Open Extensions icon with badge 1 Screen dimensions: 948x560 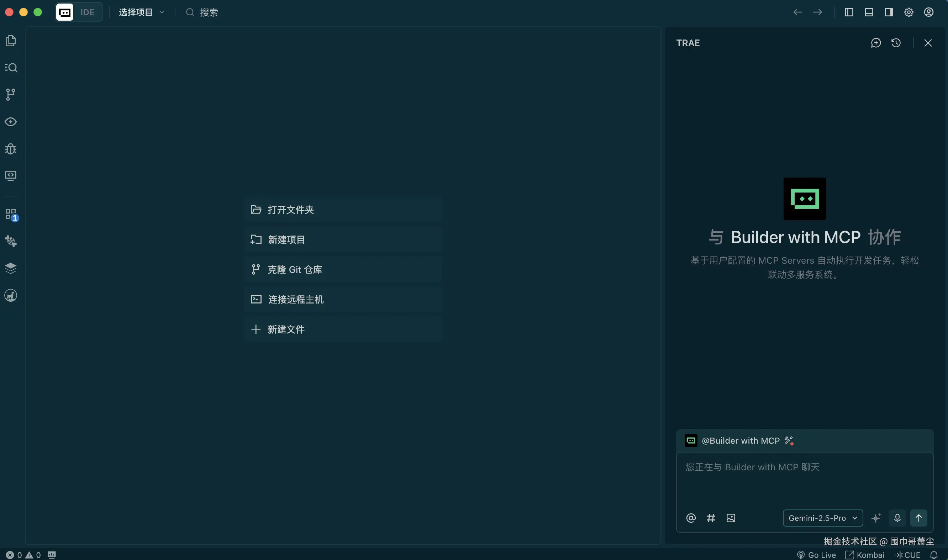[x=11, y=214]
